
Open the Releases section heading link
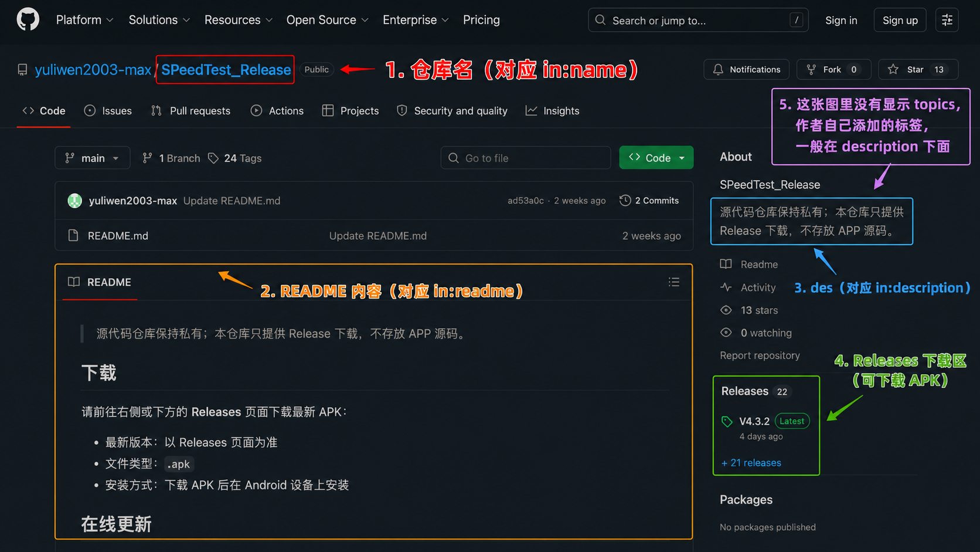[x=744, y=391]
